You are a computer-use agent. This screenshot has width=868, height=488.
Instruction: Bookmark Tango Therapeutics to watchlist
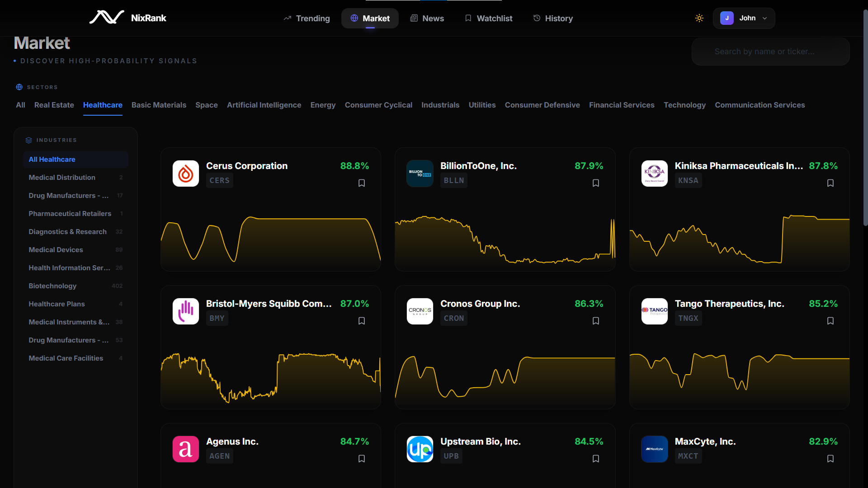pyautogui.click(x=830, y=321)
